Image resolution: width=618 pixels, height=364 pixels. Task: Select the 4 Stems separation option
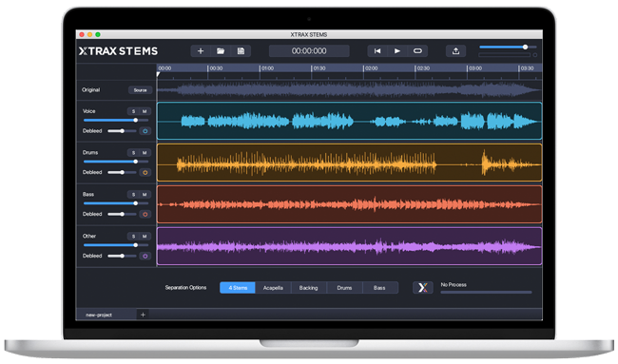[238, 288]
